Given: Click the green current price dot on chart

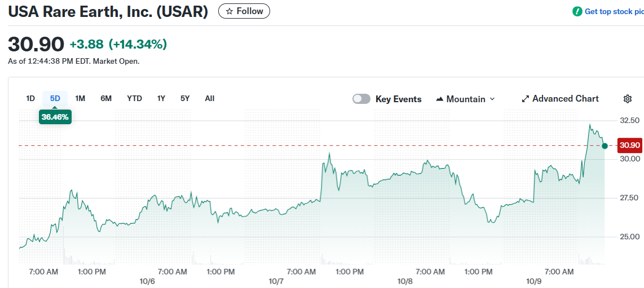Looking at the screenshot, I should [605, 146].
